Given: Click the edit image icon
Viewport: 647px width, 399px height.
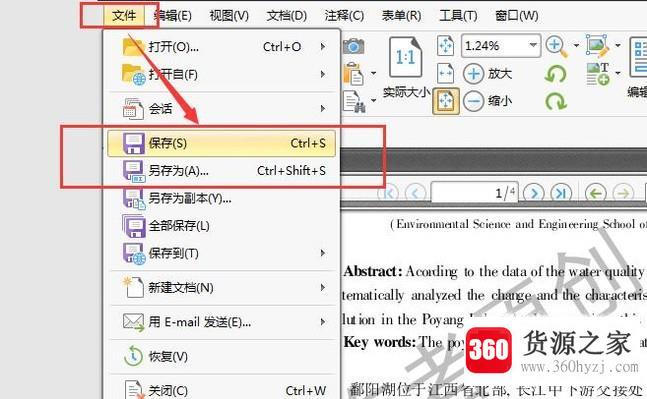Looking at the screenshot, I should tap(597, 46).
